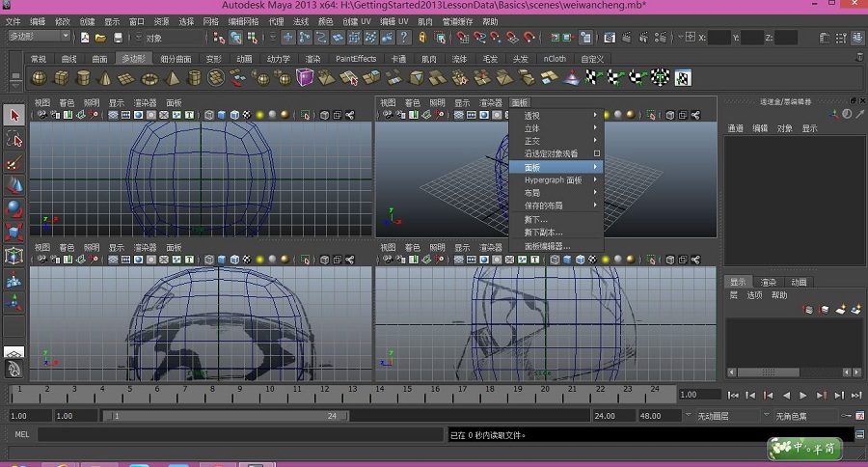Screen dimensions: 868x467
Task: Open the 多边形 menu set dropdown
Action: tap(39, 37)
